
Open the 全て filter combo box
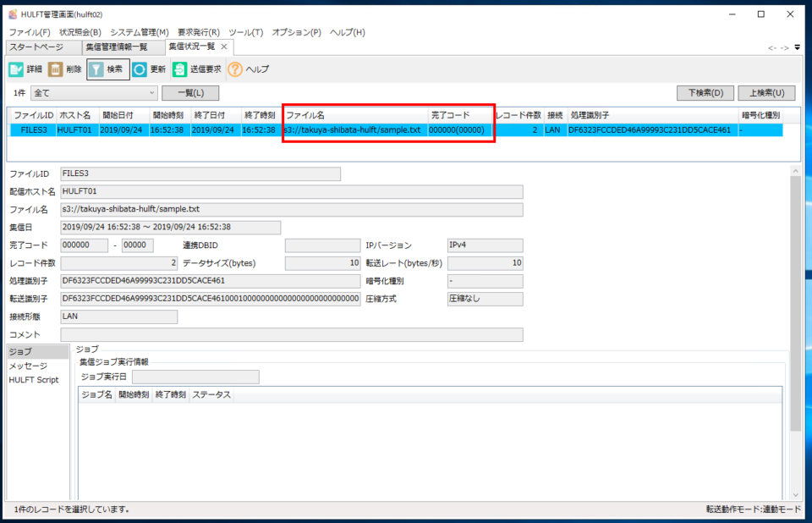click(x=94, y=93)
